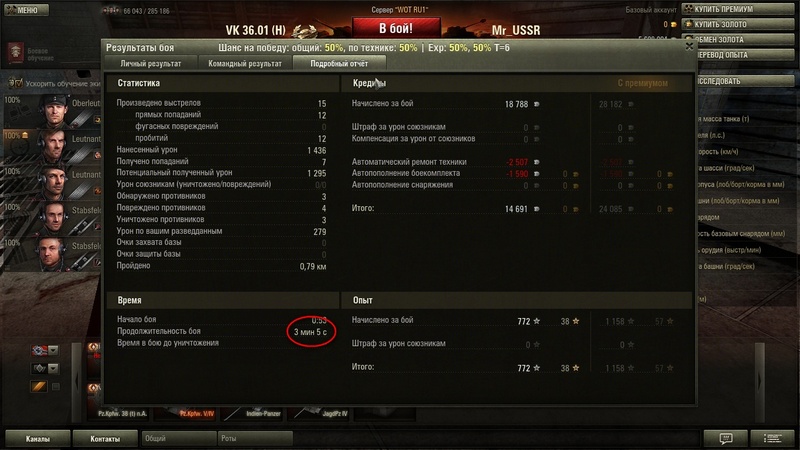The height and width of the screenshot is (450, 800).
Task: Toggle the small checkbox beside camouflage icon
Action: [56, 387]
